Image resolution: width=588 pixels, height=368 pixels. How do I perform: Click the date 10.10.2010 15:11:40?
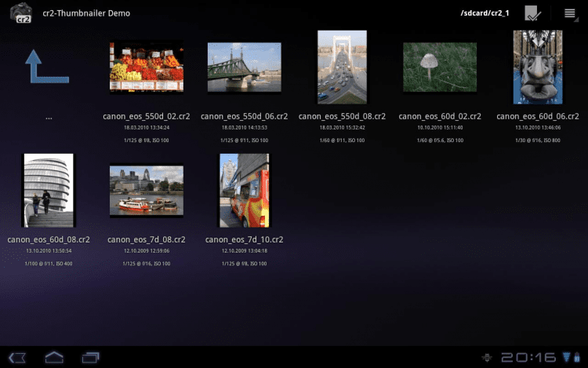440,128
